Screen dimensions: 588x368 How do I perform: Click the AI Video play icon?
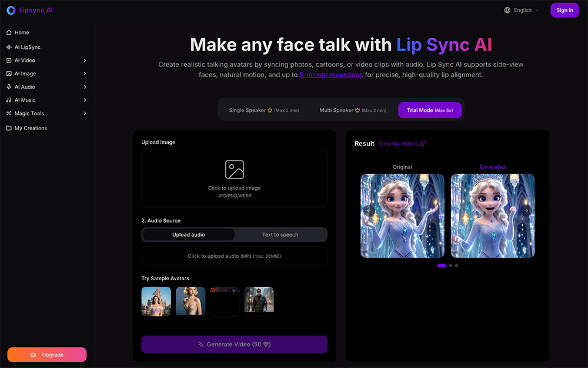point(9,61)
